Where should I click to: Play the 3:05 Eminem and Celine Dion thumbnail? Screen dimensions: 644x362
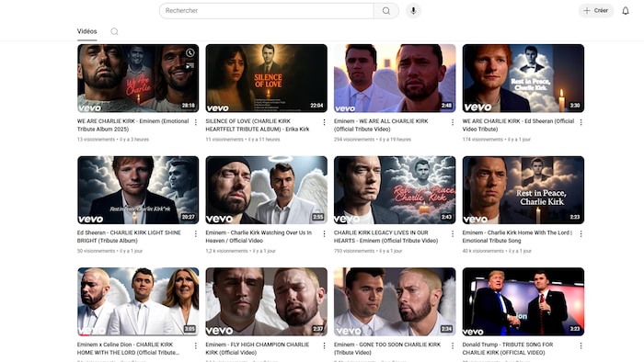[138, 301]
